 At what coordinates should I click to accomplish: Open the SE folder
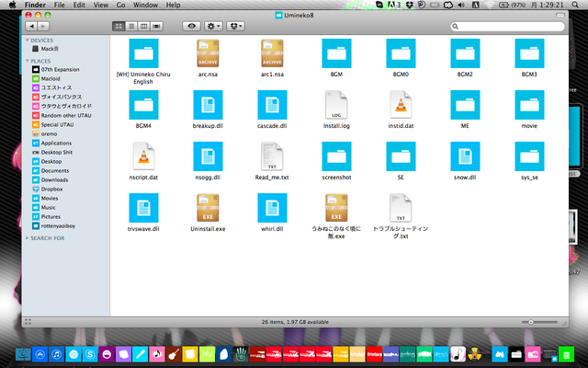[401, 156]
